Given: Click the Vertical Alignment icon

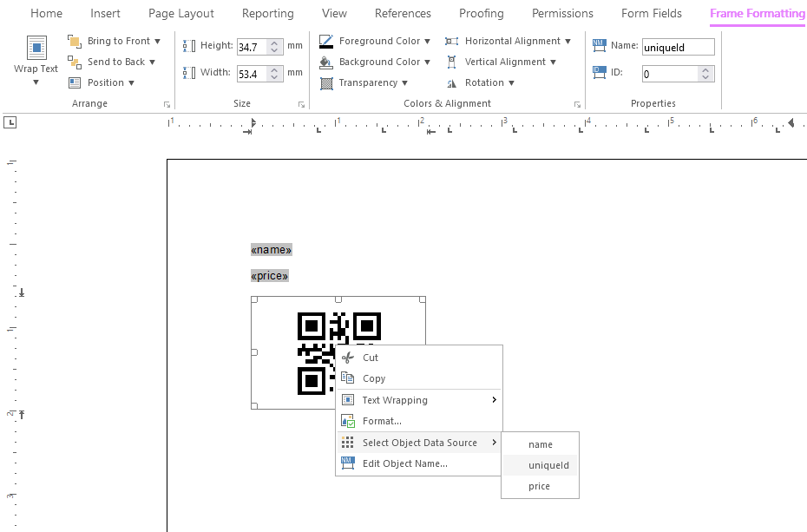Looking at the screenshot, I should click(451, 62).
